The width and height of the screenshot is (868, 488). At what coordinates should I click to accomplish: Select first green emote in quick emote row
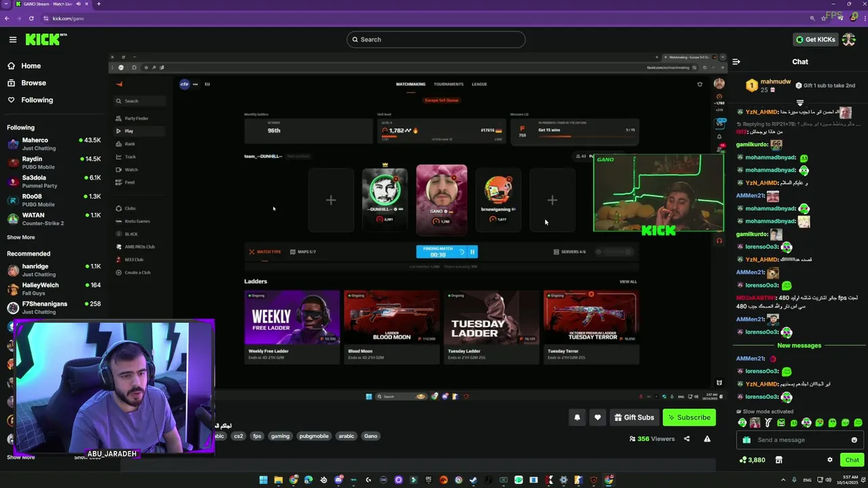pyautogui.click(x=742, y=423)
